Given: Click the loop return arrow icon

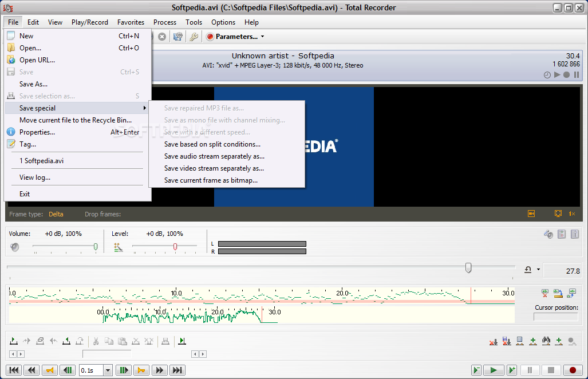Looking at the screenshot, I should point(528,270).
